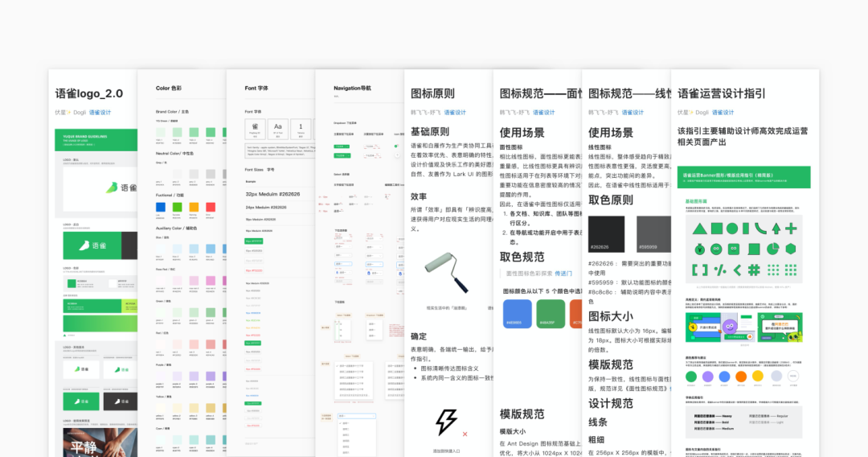The image size is (868, 457).
Task: Click the 雀 font sample box
Action: point(256,129)
